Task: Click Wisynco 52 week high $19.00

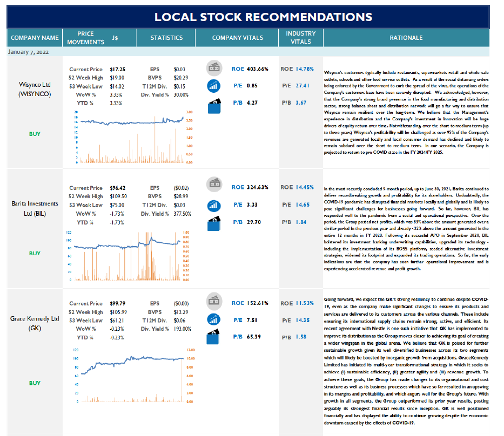Action: [x=117, y=78]
